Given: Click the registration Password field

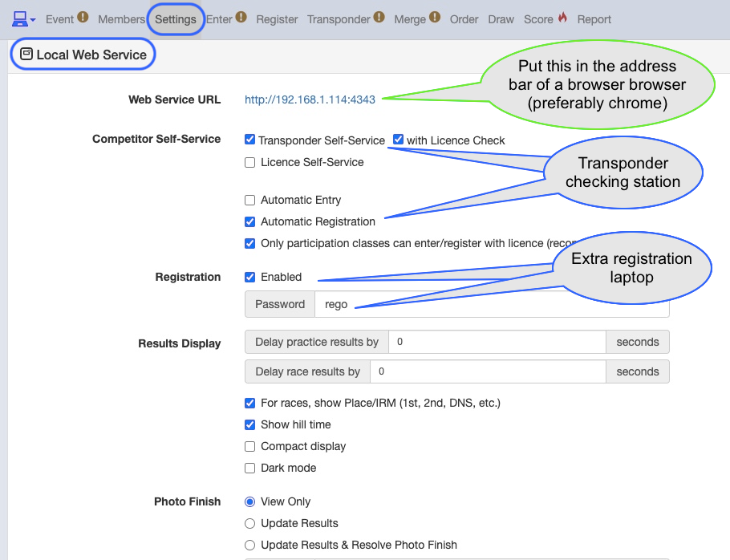Looking at the screenshot, I should pos(492,304).
